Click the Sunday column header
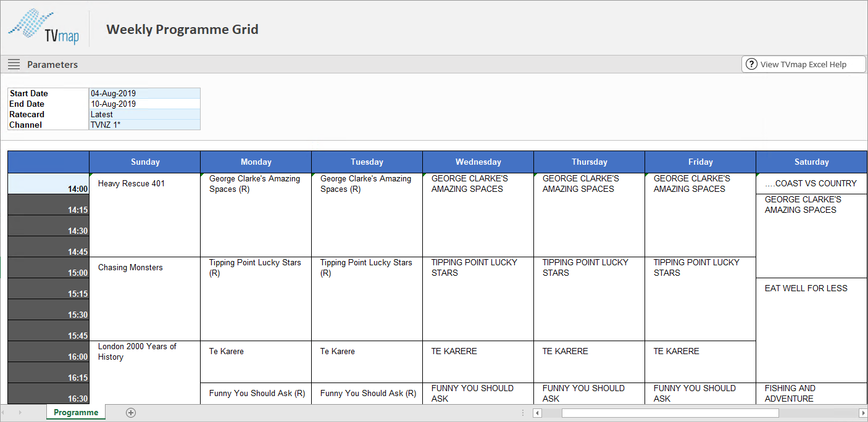The image size is (868, 422). click(x=145, y=162)
